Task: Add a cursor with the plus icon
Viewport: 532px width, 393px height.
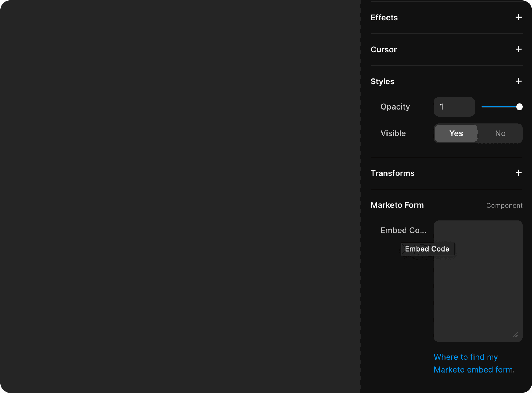Action: pos(518,49)
